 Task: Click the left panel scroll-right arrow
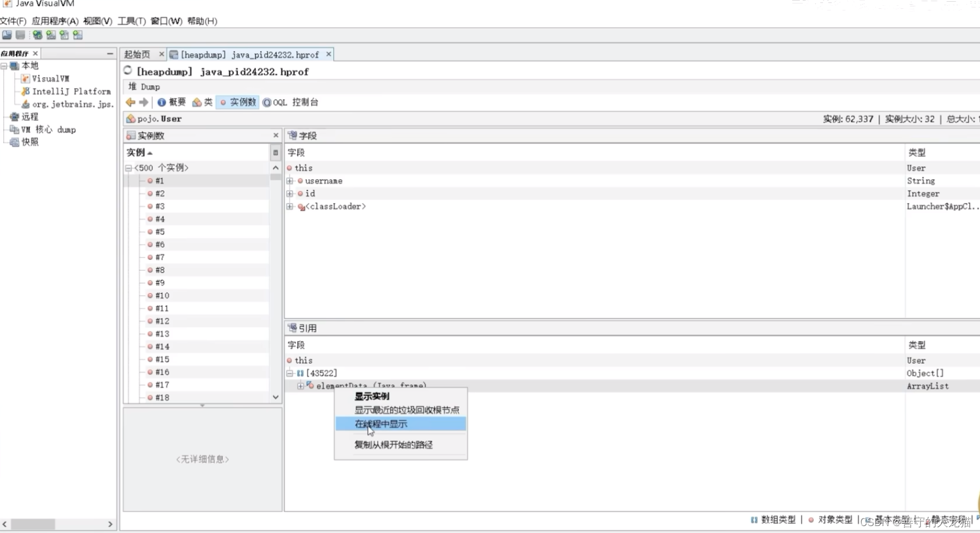click(110, 524)
